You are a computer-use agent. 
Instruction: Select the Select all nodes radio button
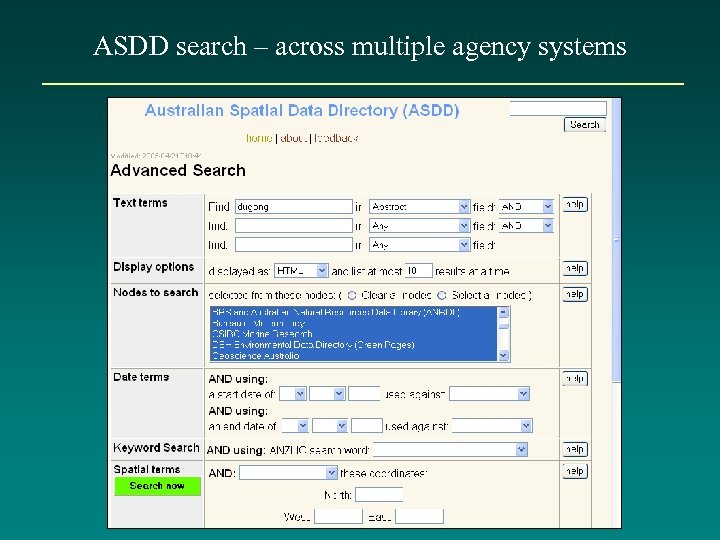pos(442,295)
